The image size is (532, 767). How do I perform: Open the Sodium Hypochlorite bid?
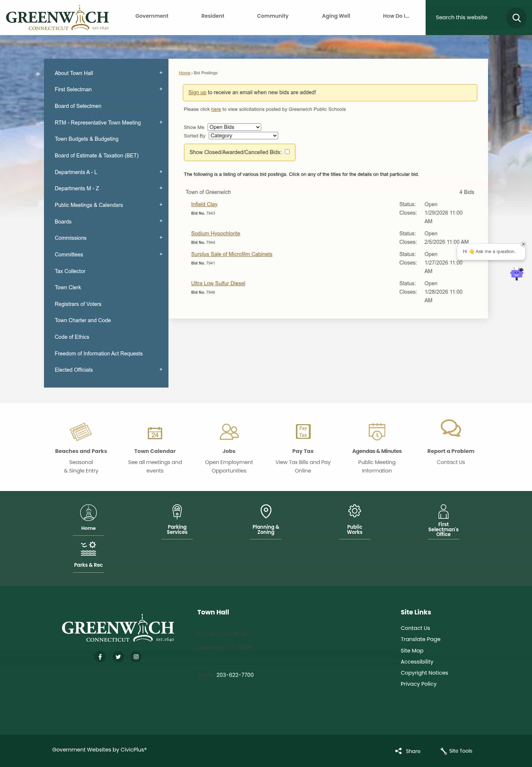[216, 233]
